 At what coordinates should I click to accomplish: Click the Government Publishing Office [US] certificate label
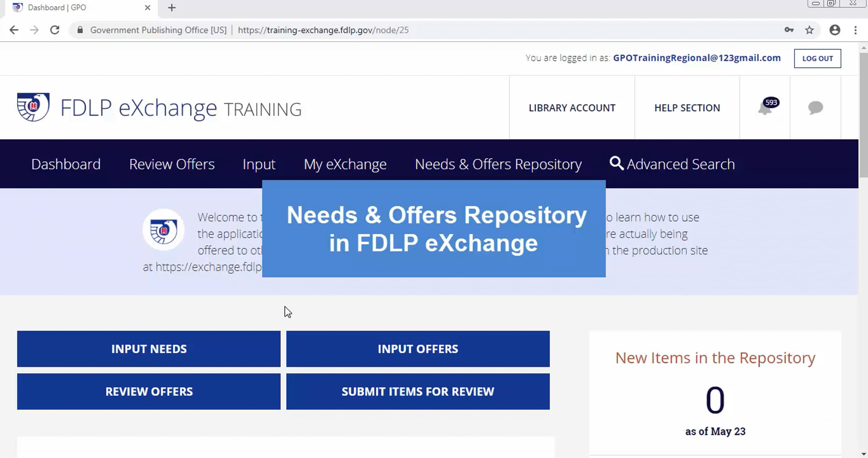click(x=158, y=30)
